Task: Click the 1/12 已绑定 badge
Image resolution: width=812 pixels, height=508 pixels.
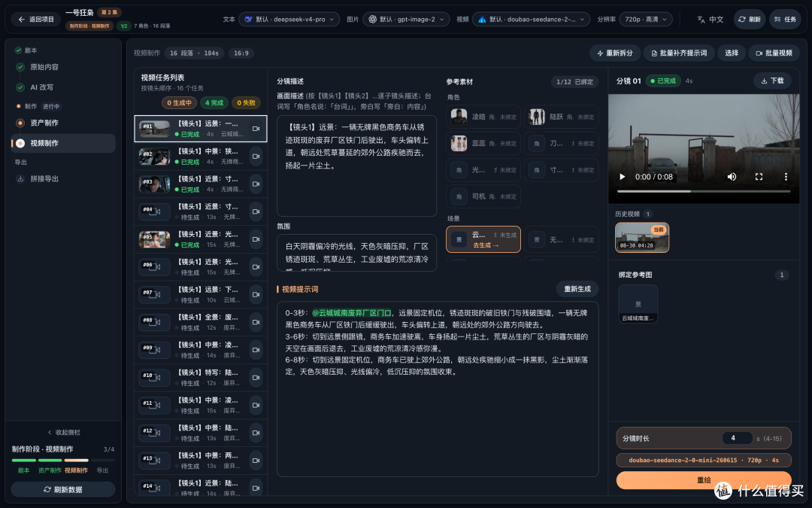Action: (x=574, y=81)
